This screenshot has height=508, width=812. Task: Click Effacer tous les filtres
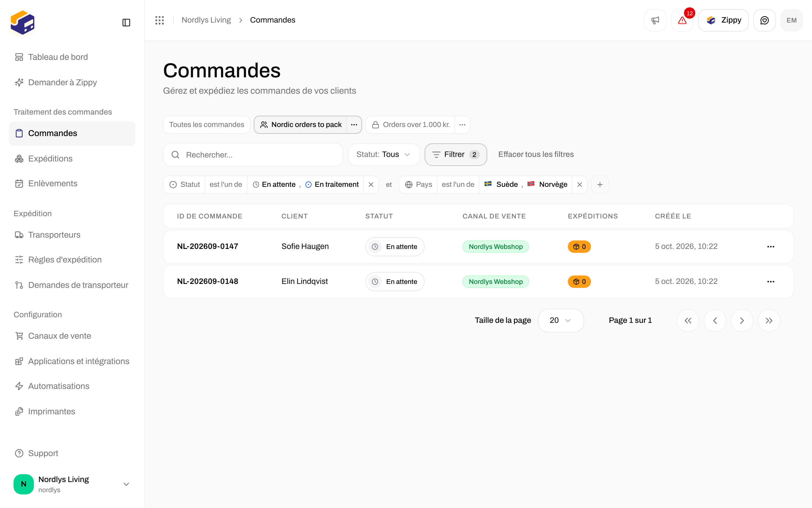coord(536,154)
